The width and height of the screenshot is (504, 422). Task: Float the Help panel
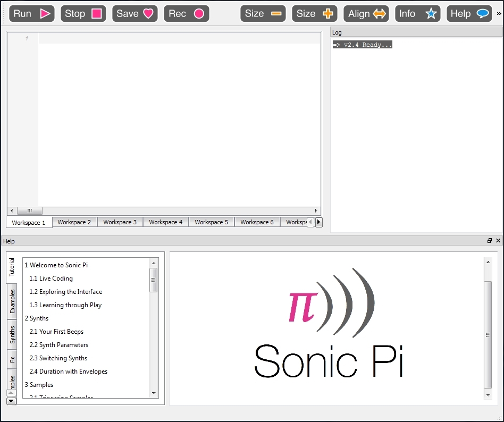pos(490,241)
